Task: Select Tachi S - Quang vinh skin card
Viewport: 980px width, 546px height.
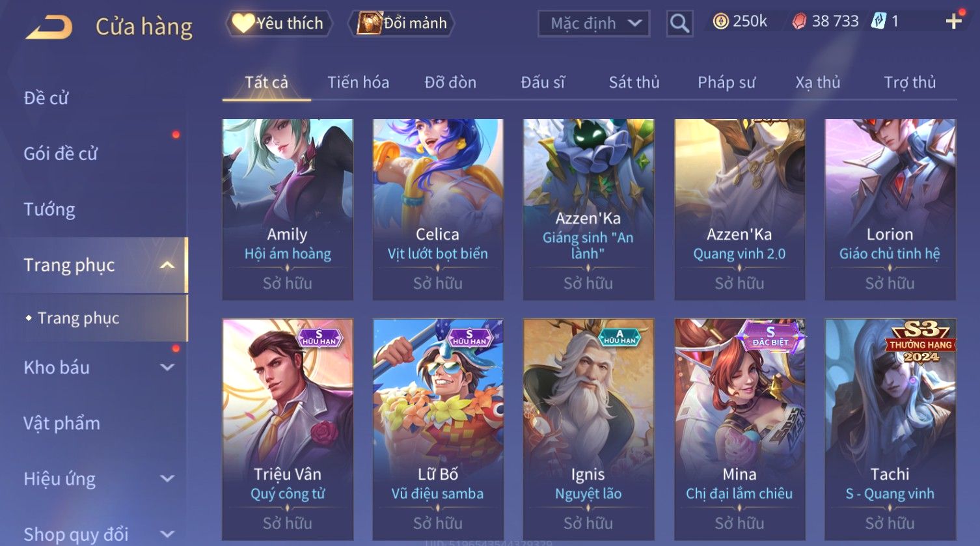Action: pyautogui.click(x=890, y=429)
